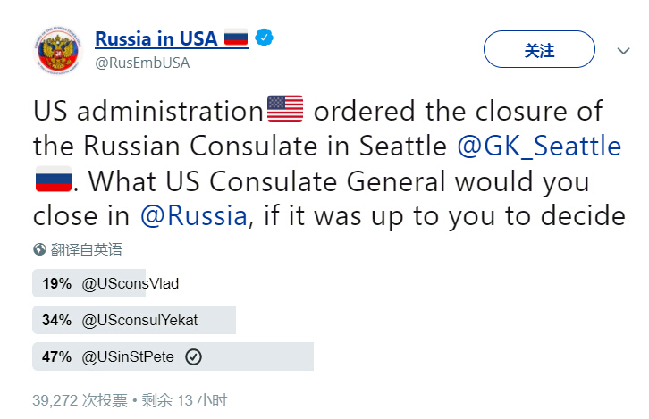Open the Russia in USA profile name

coord(156,39)
